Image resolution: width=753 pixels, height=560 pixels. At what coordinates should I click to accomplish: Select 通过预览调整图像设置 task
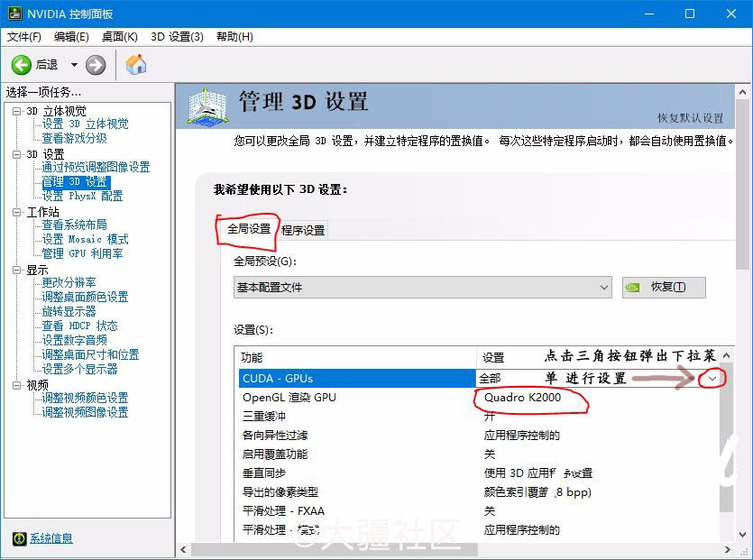(96, 167)
